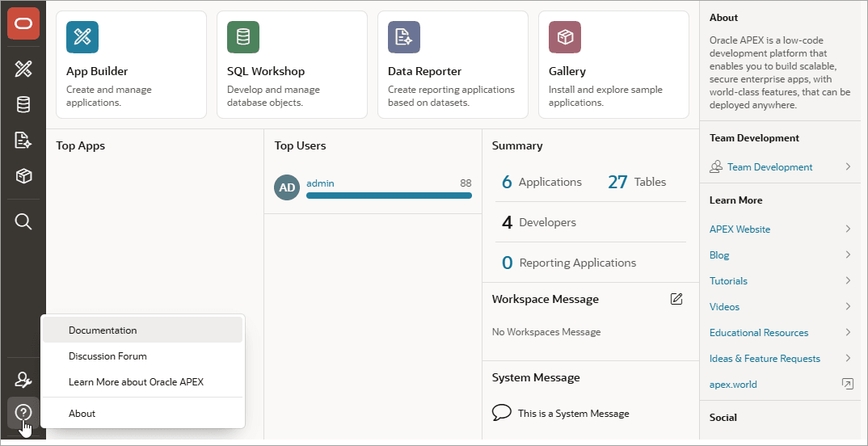Select Discussion Forum menu item
Image resolution: width=868 pixels, height=446 pixels.
143,356
